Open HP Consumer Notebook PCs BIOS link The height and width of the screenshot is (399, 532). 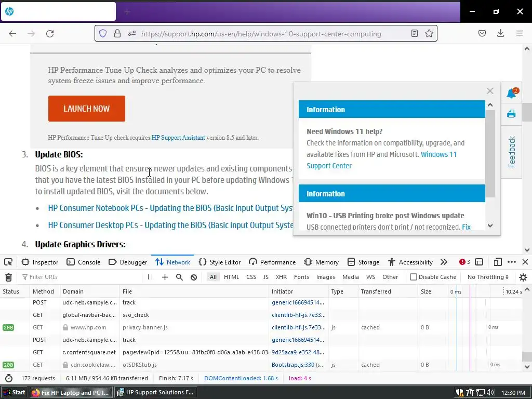[x=170, y=208]
